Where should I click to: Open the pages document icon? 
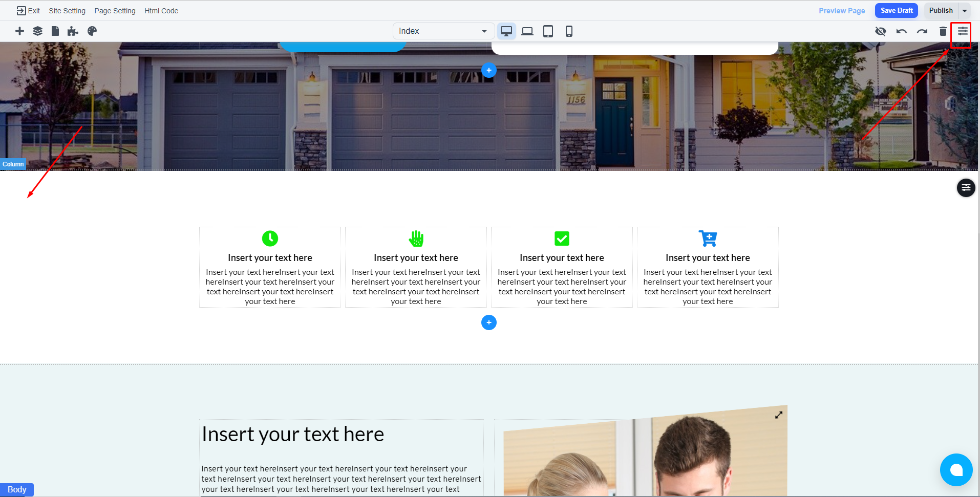[x=55, y=31]
